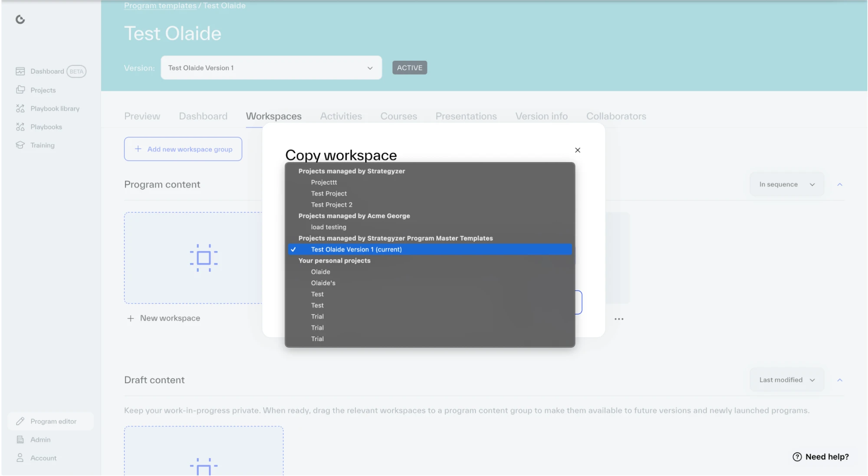Image resolution: width=868 pixels, height=476 pixels.
Task: Close the Copy workspace dialog
Action: [578, 150]
